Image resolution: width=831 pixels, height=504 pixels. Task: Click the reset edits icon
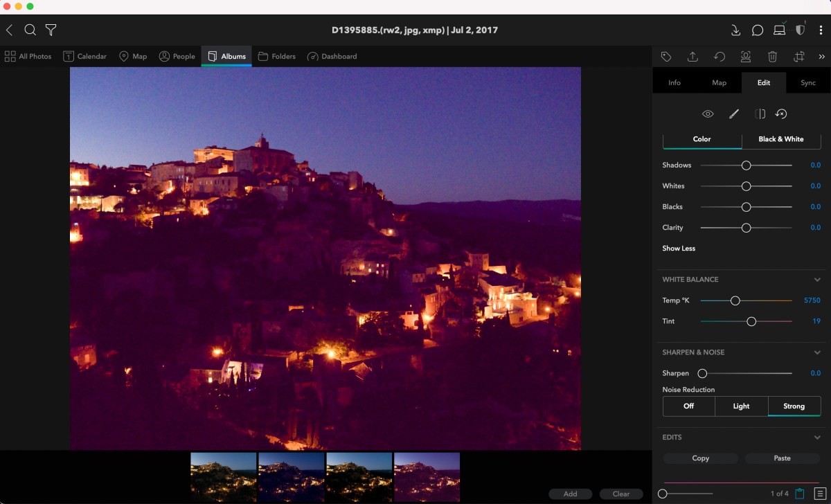point(781,114)
